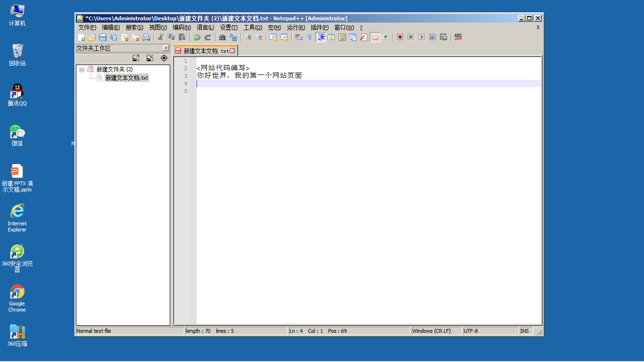Viewport: 644px width, 362px height.
Task: Open the ? help menu
Action: tap(361, 27)
